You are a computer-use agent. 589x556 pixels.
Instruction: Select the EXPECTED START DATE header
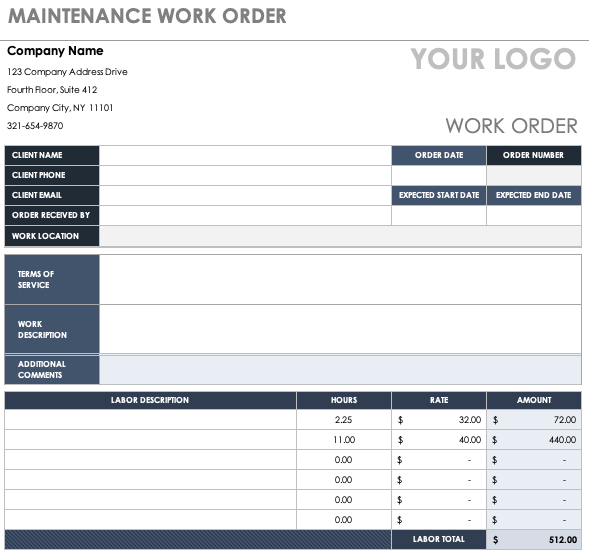point(439,195)
